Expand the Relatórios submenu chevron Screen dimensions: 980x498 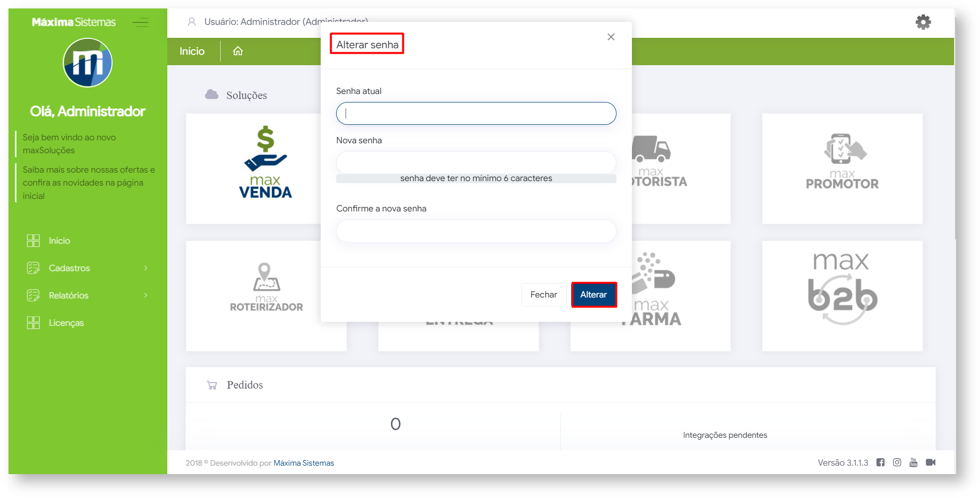pyautogui.click(x=145, y=296)
